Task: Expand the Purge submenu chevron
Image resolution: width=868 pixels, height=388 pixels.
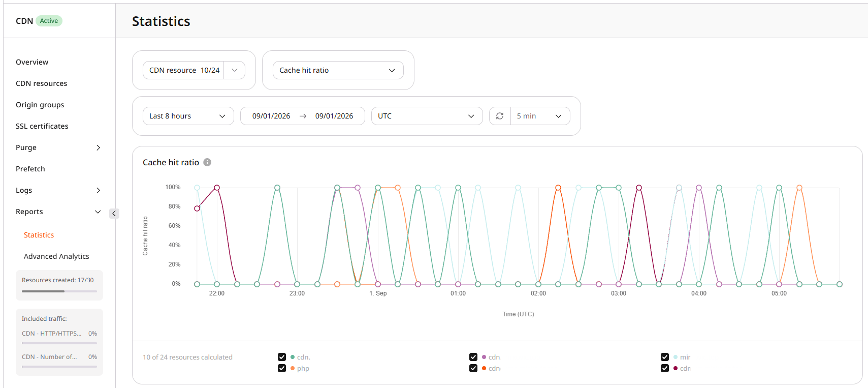Action: tap(99, 147)
